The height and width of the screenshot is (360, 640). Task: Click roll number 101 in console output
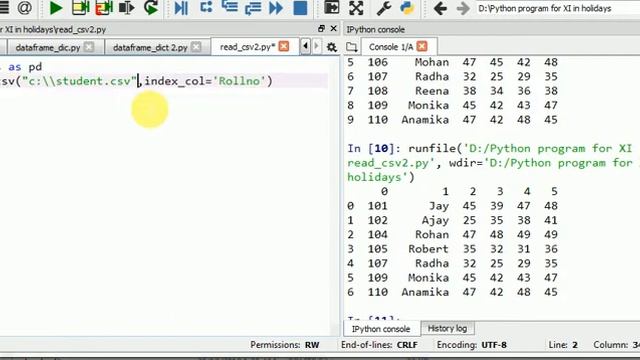tap(378, 206)
